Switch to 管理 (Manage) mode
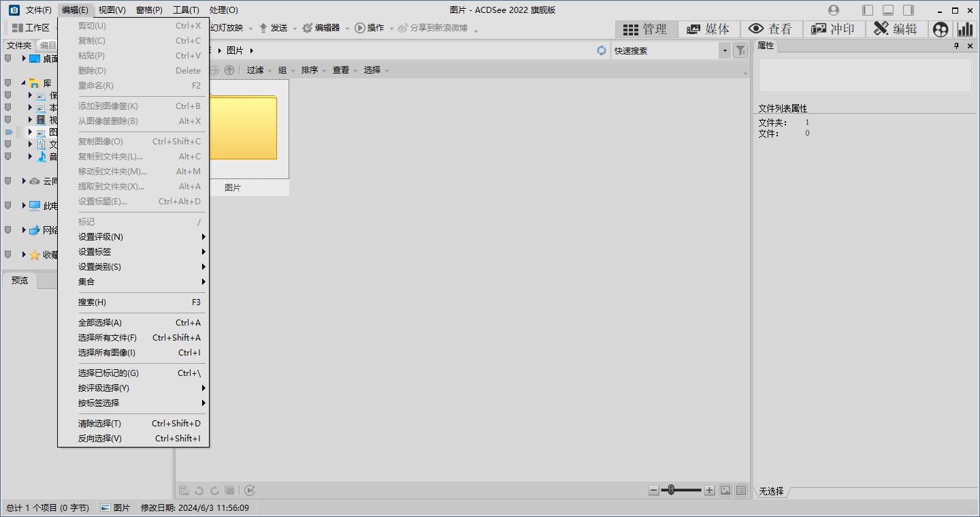Screen dimensions: 980x517 [647, 29]
